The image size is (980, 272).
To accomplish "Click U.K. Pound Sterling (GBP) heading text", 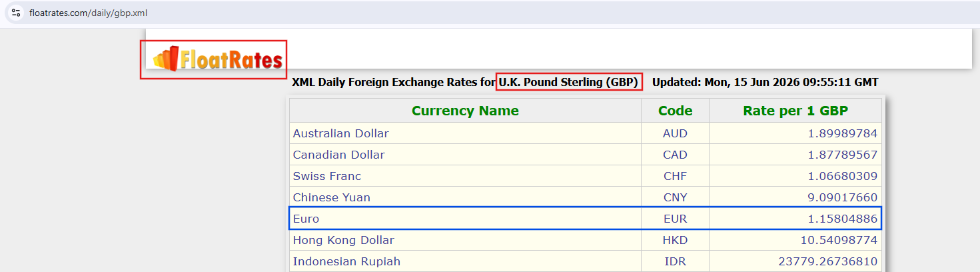I will (x=568, y=82).
